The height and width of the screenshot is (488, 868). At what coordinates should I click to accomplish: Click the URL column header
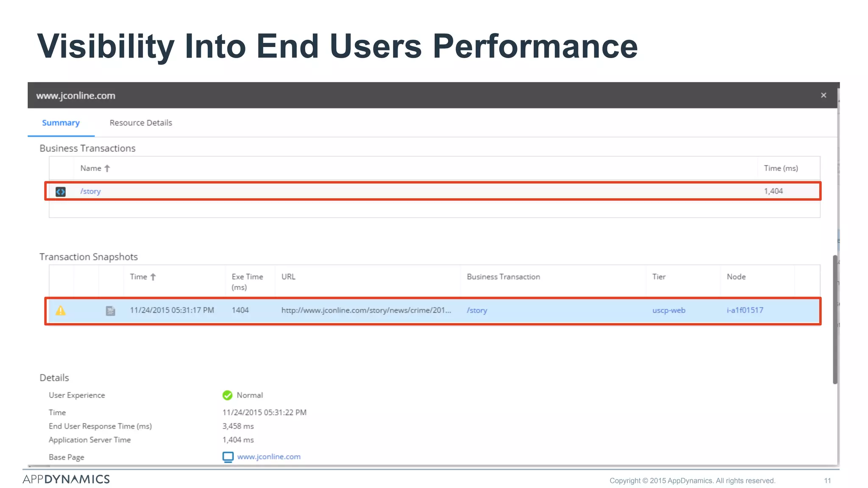(x=288, y=277)
